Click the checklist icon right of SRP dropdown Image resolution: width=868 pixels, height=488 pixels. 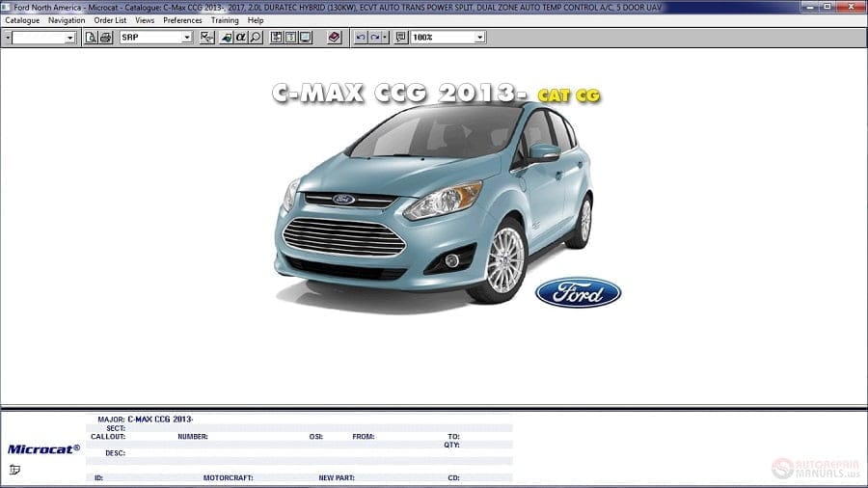206,38
